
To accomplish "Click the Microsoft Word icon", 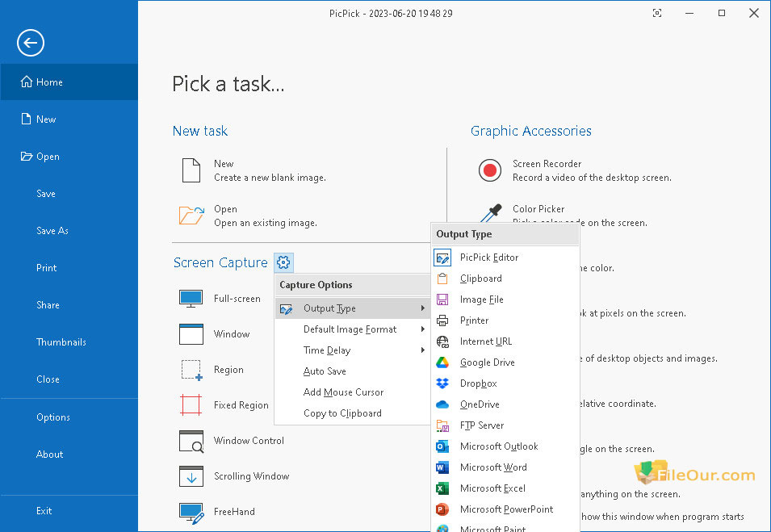I will click(442, 467).
